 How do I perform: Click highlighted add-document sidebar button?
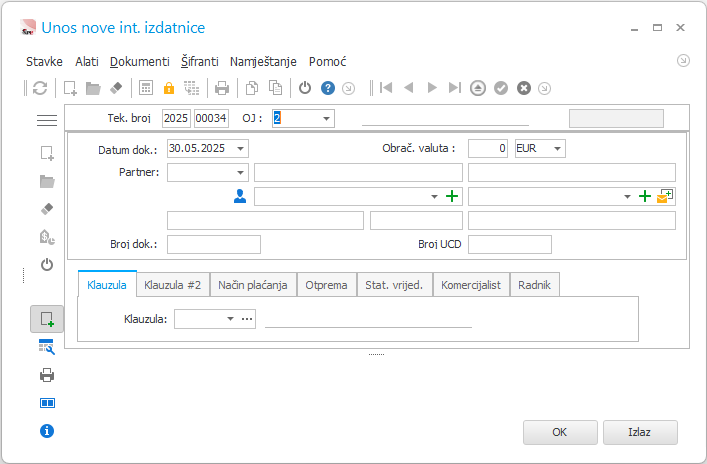point(47,319)
